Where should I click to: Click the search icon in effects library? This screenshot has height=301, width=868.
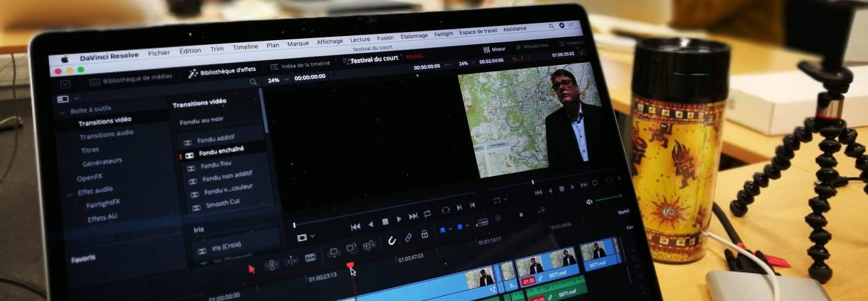pyautogui.click(x=252, y=82)
